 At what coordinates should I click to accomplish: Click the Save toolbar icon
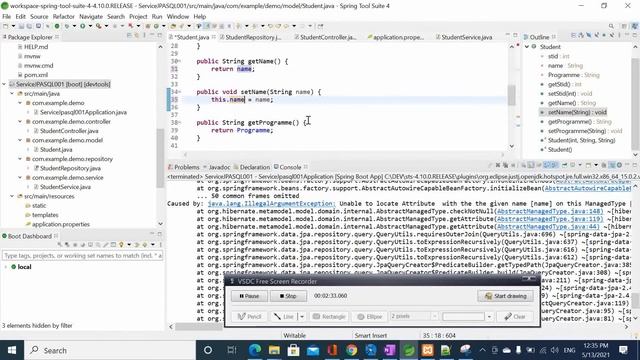point(21,26)
